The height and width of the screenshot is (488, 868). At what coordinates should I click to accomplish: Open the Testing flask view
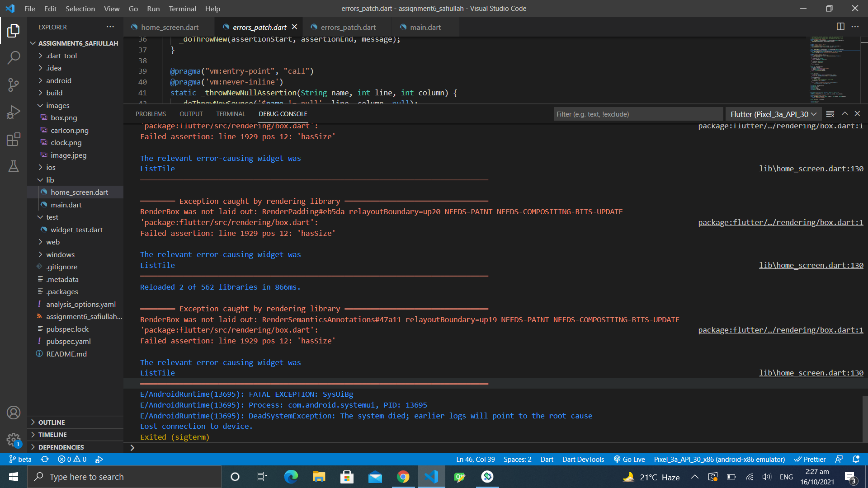[14, 166]
